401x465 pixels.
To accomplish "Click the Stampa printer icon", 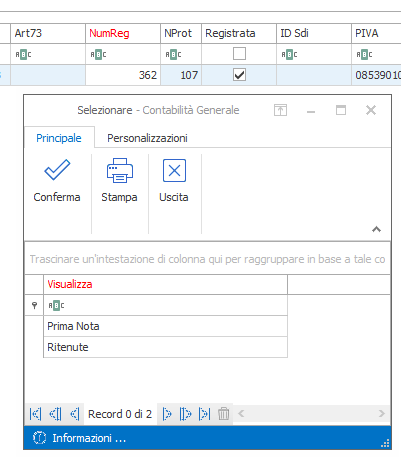I will (x=120, y=170).
